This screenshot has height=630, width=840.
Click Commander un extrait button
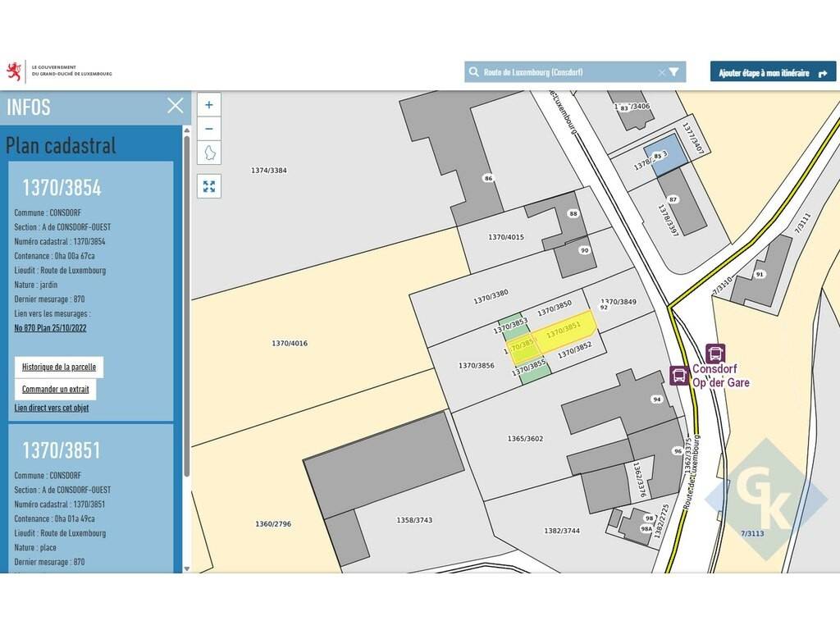(55, 389)
